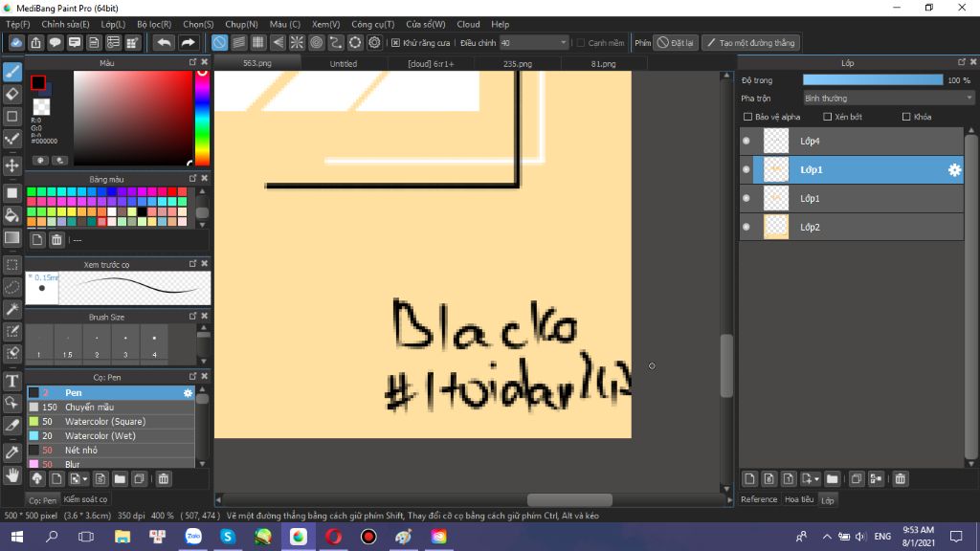Switch to the Untitled document tab

(x=344, y=64)
